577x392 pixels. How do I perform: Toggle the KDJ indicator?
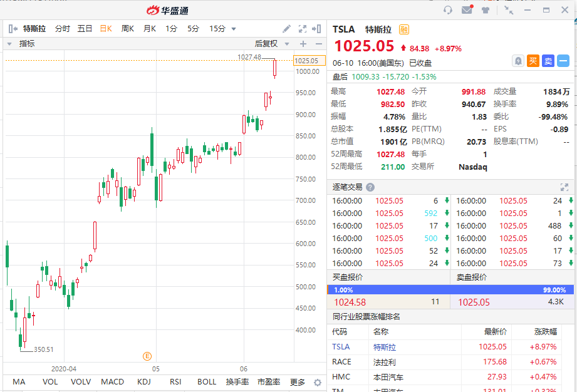point(144,382)
